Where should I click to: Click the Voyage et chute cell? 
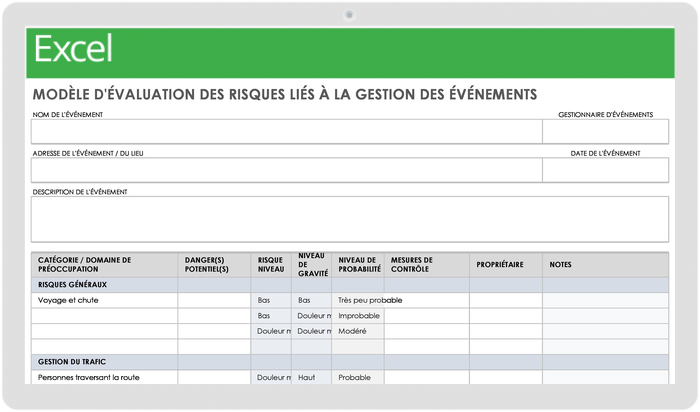coord(104,300)
